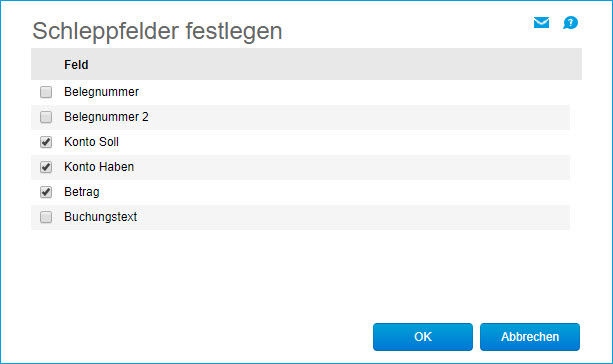Uncheck the Konto Soll checkbox

point(46,142)
